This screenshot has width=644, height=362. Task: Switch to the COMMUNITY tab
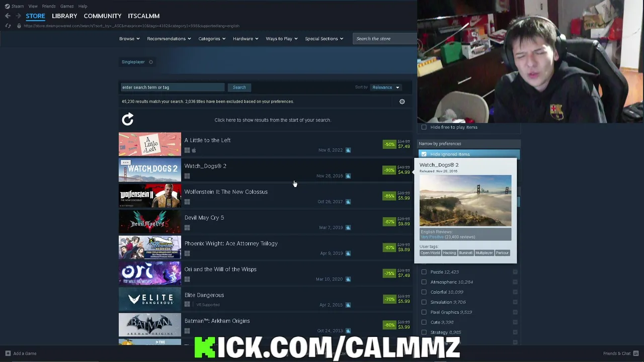click(103, 16)
